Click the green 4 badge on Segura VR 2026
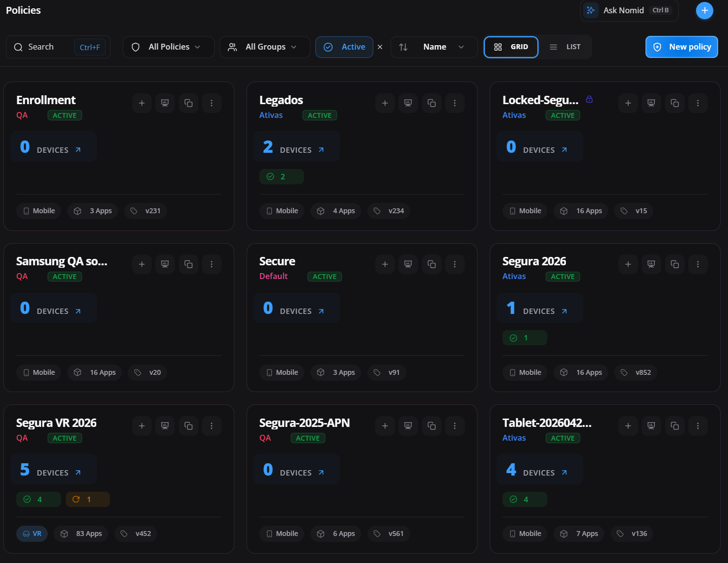Screen dimensions: 728x563 (38, 500)
